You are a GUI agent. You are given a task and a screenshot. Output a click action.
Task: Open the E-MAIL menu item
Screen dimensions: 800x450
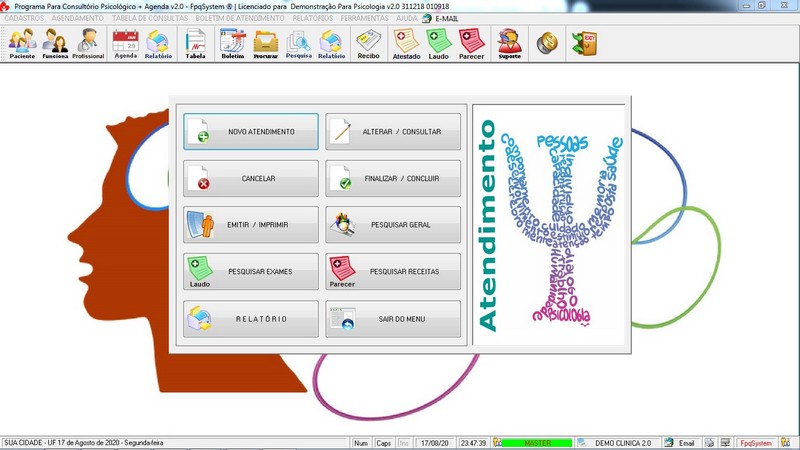[445, 18]
